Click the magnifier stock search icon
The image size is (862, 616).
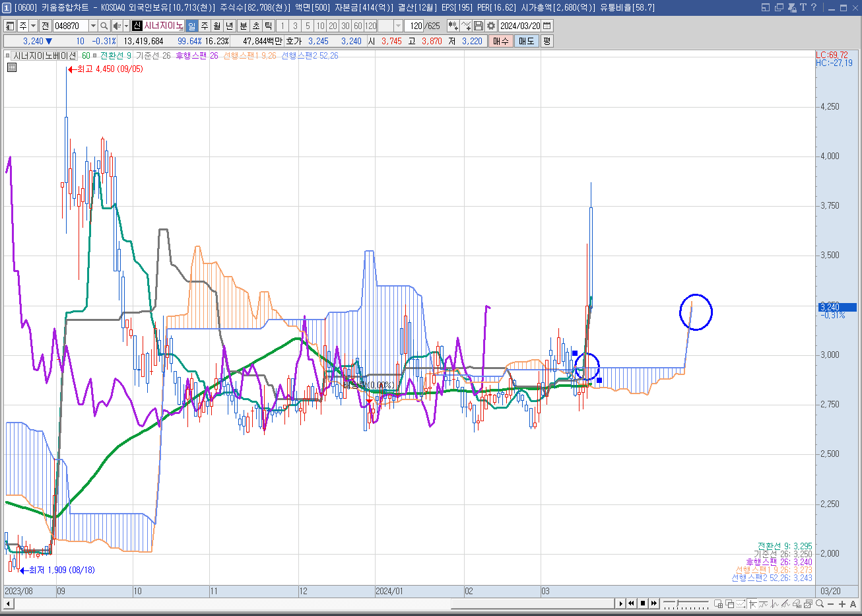[x=104, y=26]
